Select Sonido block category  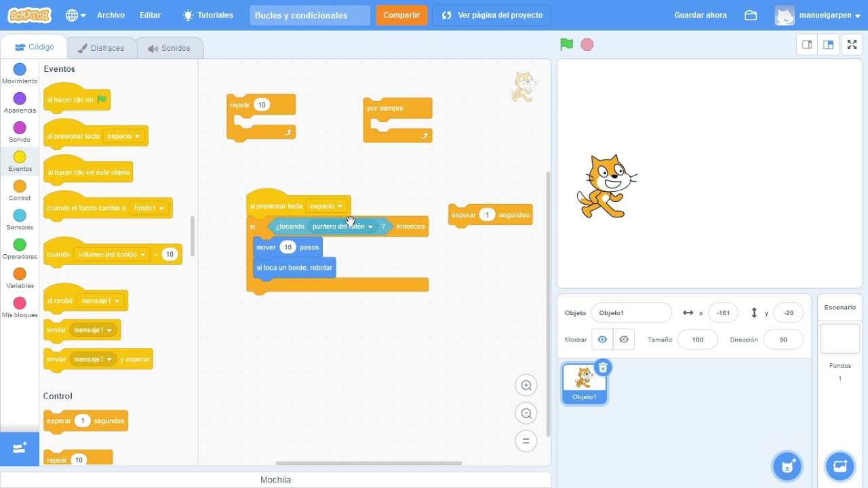tap(20, 132)
